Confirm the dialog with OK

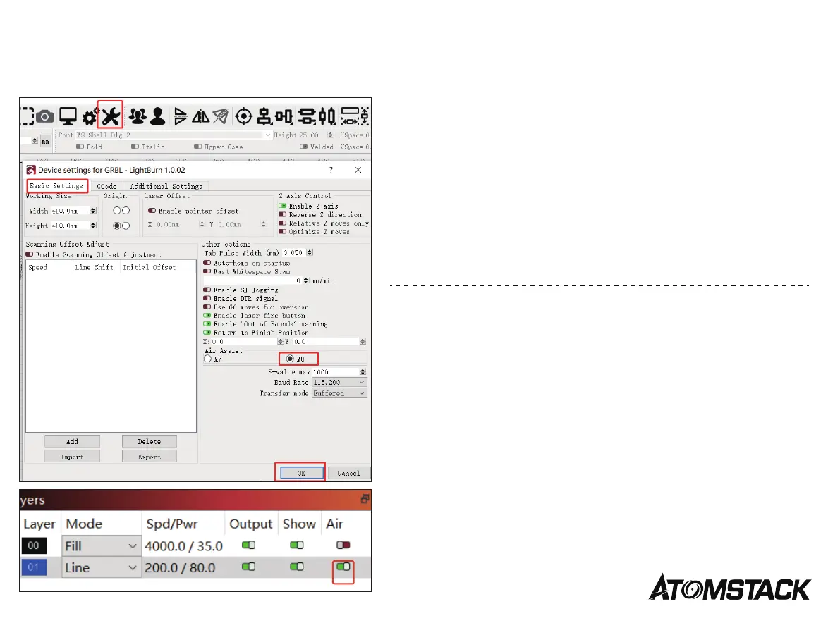(302, 473)
